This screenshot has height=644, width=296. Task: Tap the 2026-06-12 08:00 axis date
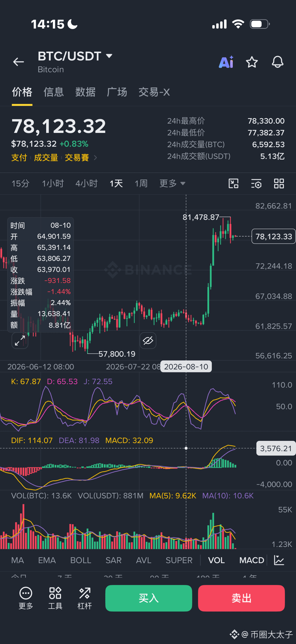(41, 367)
